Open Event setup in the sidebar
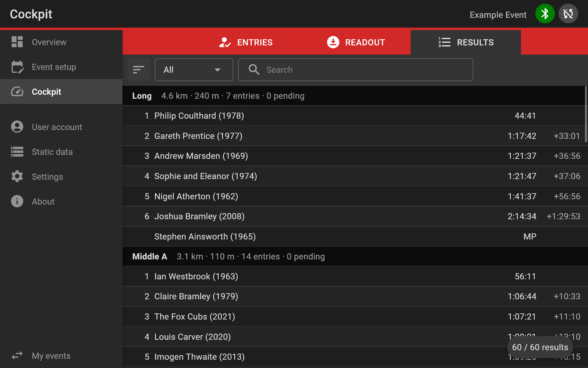 click(x=61, y=67)
